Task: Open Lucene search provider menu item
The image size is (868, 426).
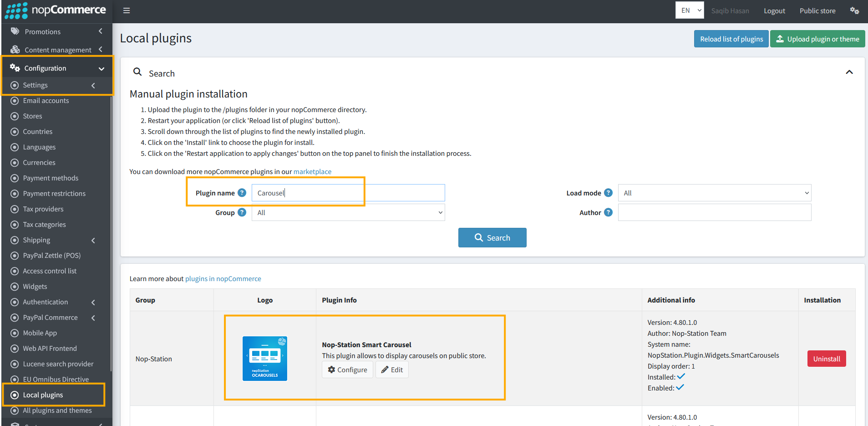Action: (58, 364)
